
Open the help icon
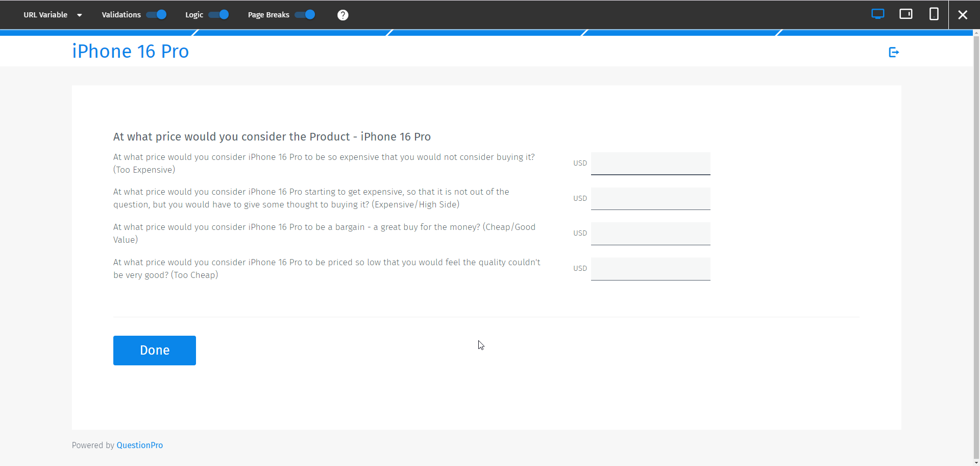(x=343, y=15)
